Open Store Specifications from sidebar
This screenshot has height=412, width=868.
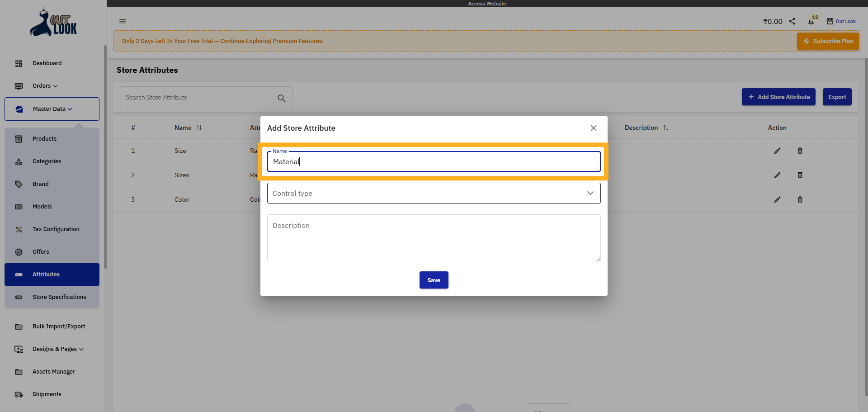[x=59, y=297]
